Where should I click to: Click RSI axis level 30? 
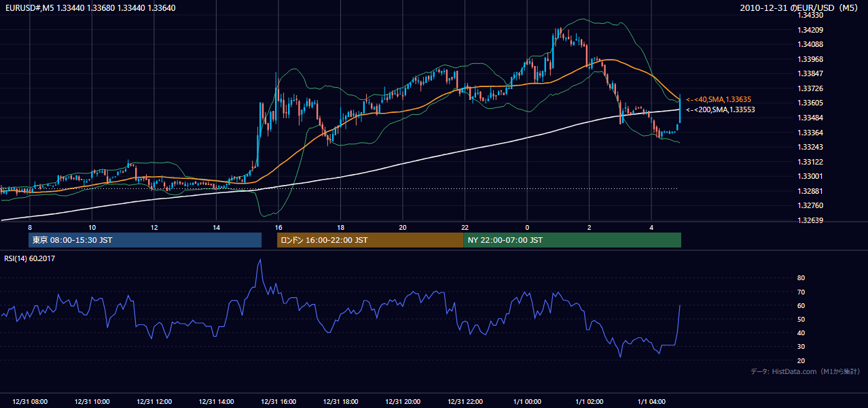[801, 347]
